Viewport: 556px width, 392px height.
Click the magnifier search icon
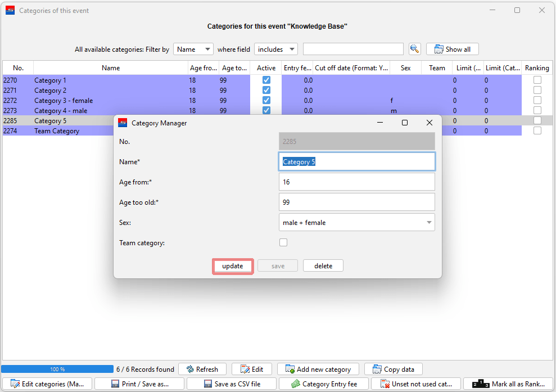coord(415,49)
